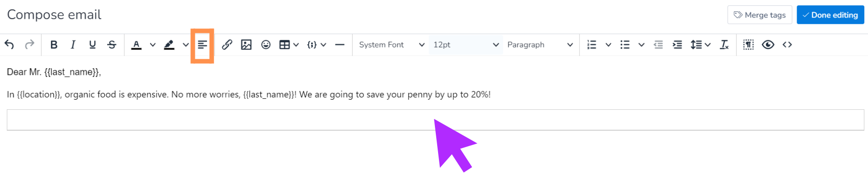Viewport: 868px width, 181px height.
Task: Open the System Font dropdown
Action: [392, 45]
